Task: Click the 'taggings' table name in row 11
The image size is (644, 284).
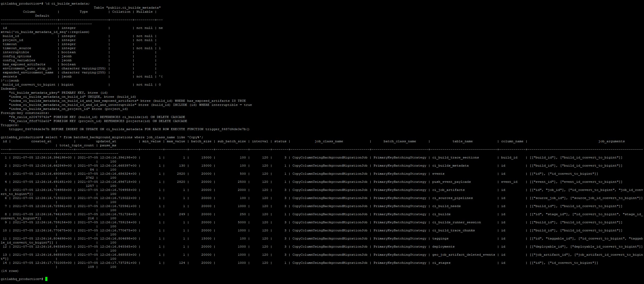Action: click(440, 238)
